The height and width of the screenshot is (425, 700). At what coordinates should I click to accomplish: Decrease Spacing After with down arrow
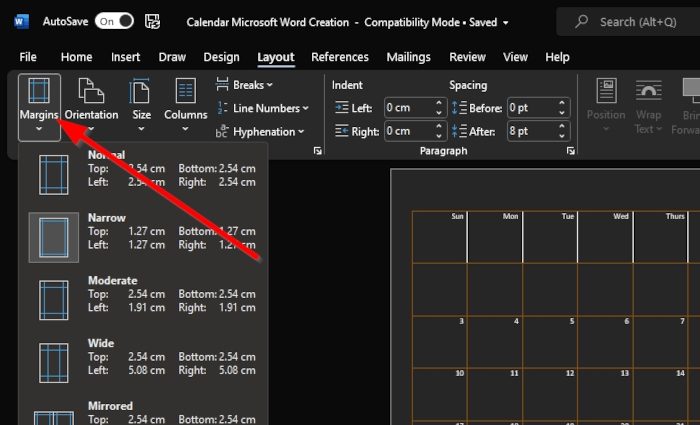pos(562,136)
